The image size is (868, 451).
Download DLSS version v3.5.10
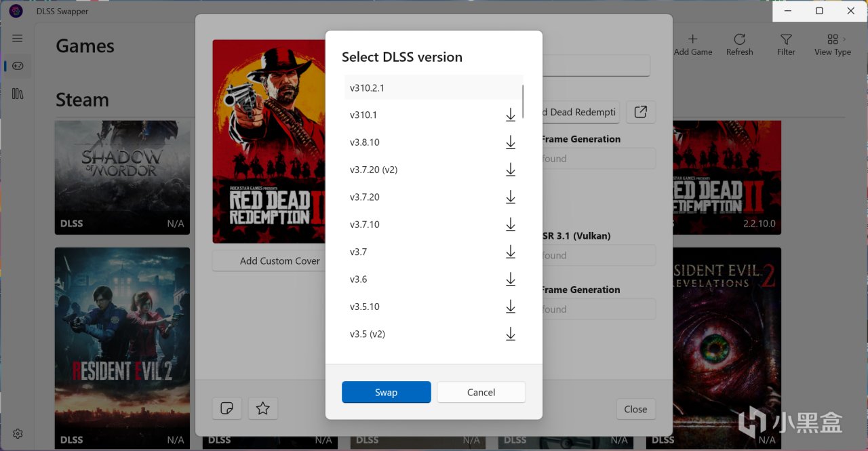pos(511,307)
